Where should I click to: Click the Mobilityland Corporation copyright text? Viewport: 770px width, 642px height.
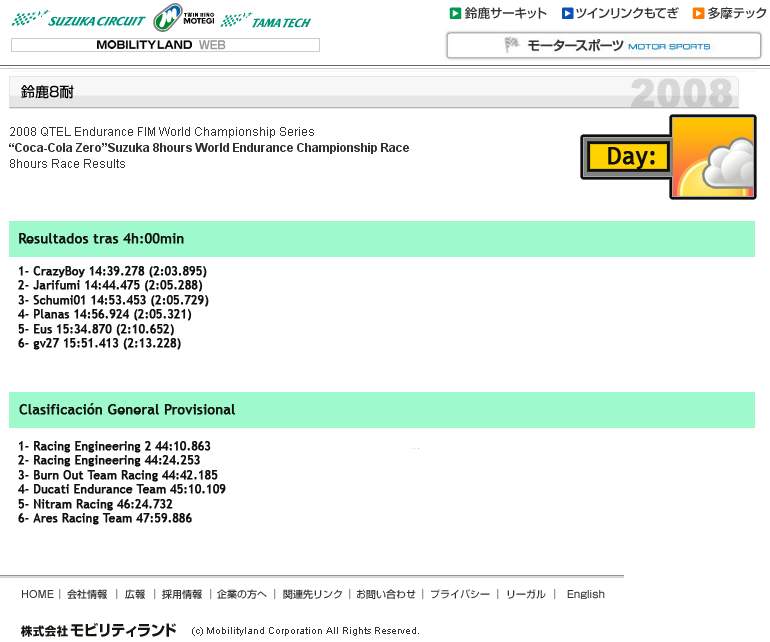click(x=305, y=631)
